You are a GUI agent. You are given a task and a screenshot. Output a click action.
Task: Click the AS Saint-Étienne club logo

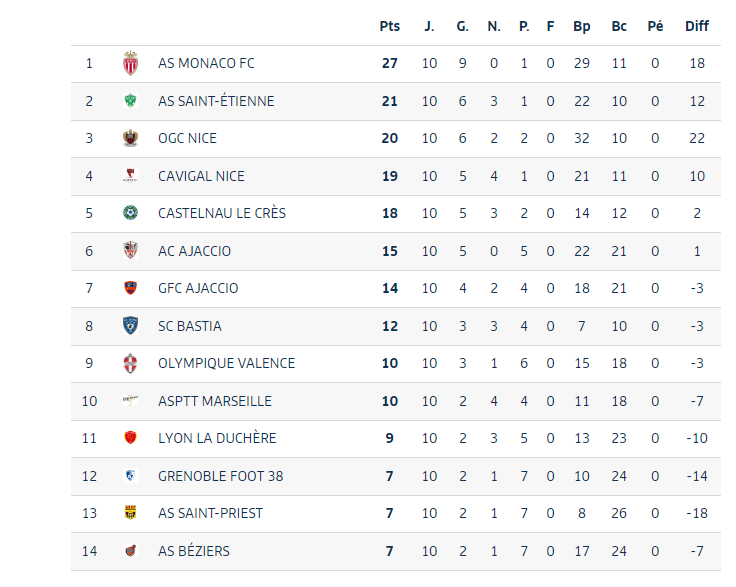pos(130,101)
